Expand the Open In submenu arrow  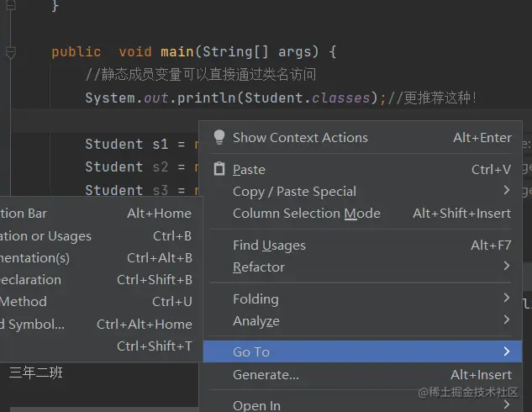[x=507, y=404]
